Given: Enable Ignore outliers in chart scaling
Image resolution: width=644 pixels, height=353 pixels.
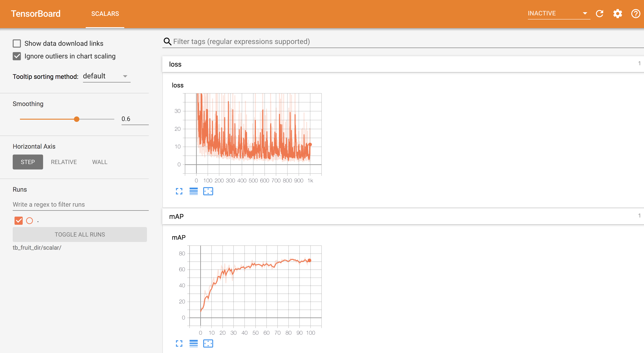Looking at the screenshot, I should coord(17,56).
